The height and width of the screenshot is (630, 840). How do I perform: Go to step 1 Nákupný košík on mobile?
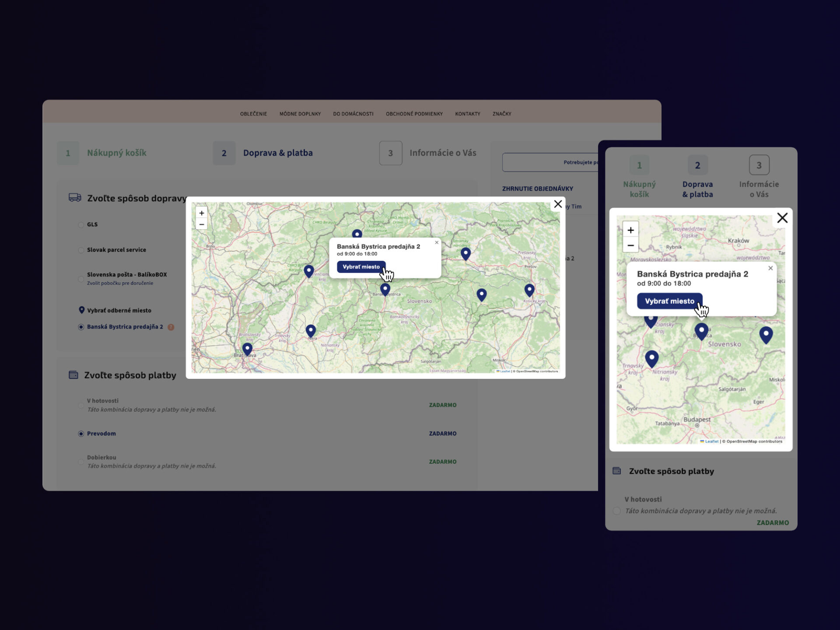639,177
